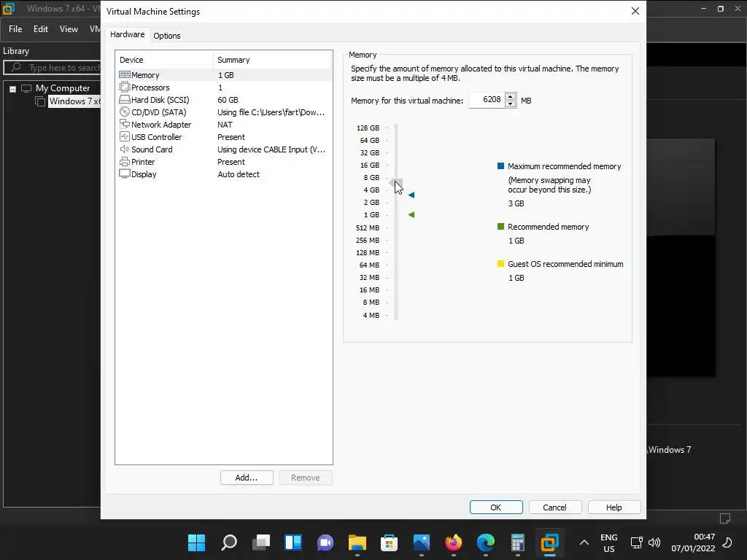
Task: Select My Computer in library tree
Action: click(63, 88)
